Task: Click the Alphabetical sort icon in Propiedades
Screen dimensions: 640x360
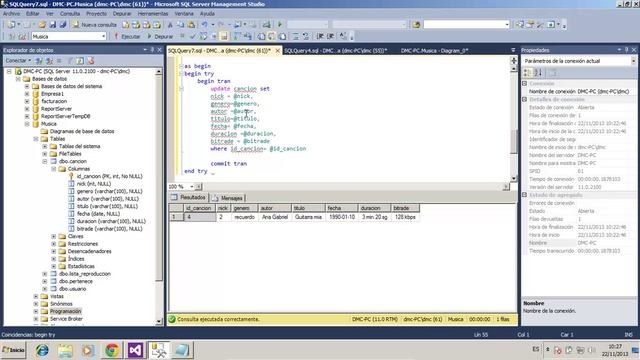Action: tap(538, 73)
